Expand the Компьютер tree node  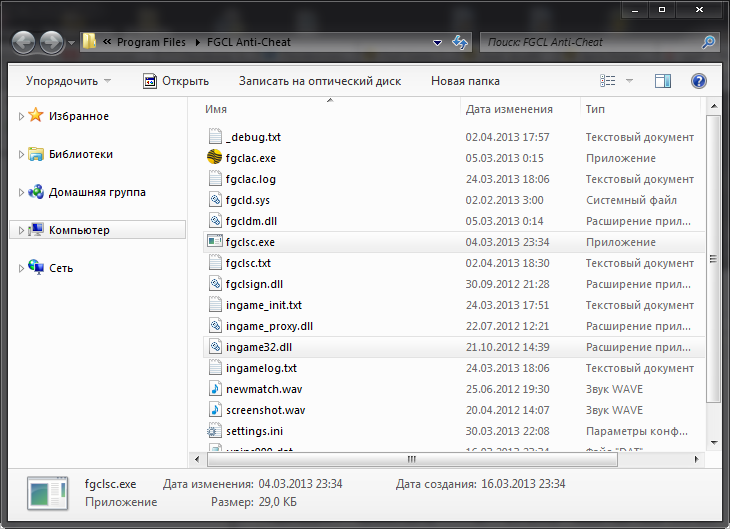click(21, 230)
